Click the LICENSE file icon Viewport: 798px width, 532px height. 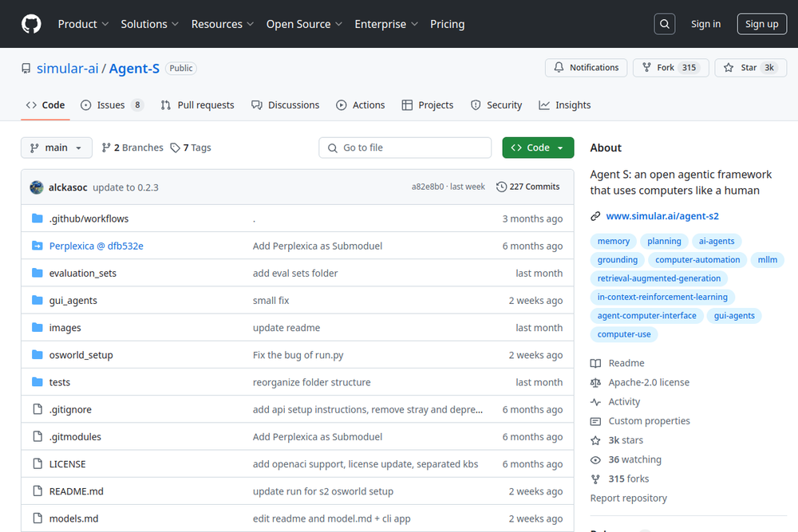[38, 463]
